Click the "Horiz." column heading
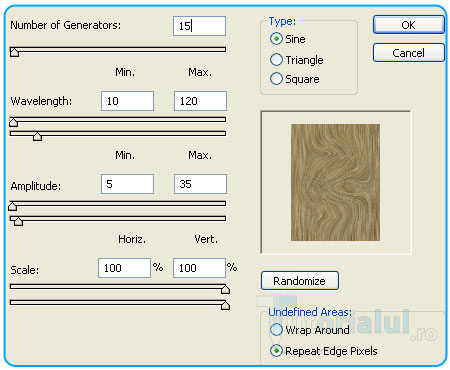The height and width of the screenshot is (370, 450). (x=132, y=239)
